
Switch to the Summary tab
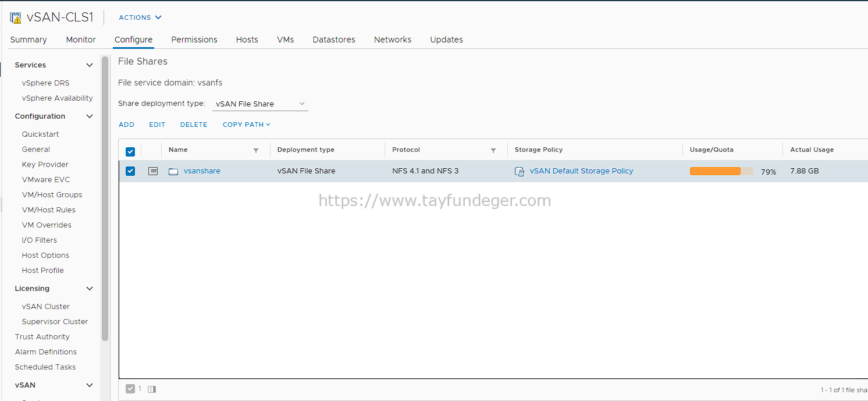click(29, 40)
